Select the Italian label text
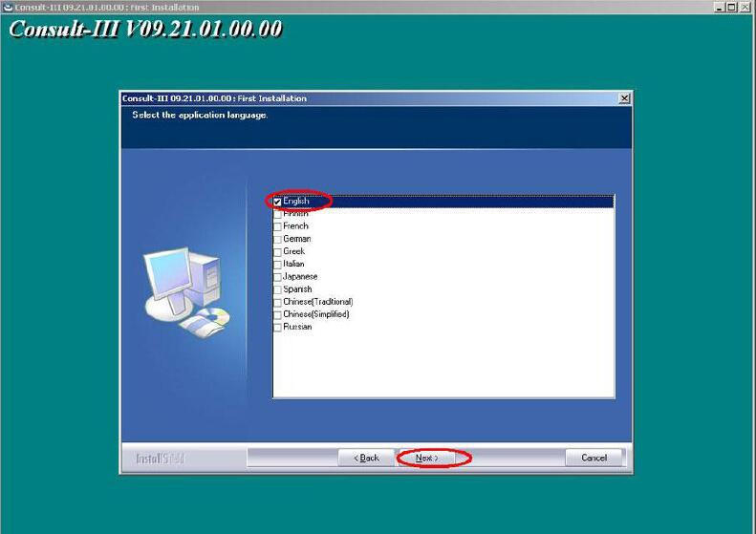Image resolution: width=756 pixels, height=534 pixels. (x=293, y=264)
